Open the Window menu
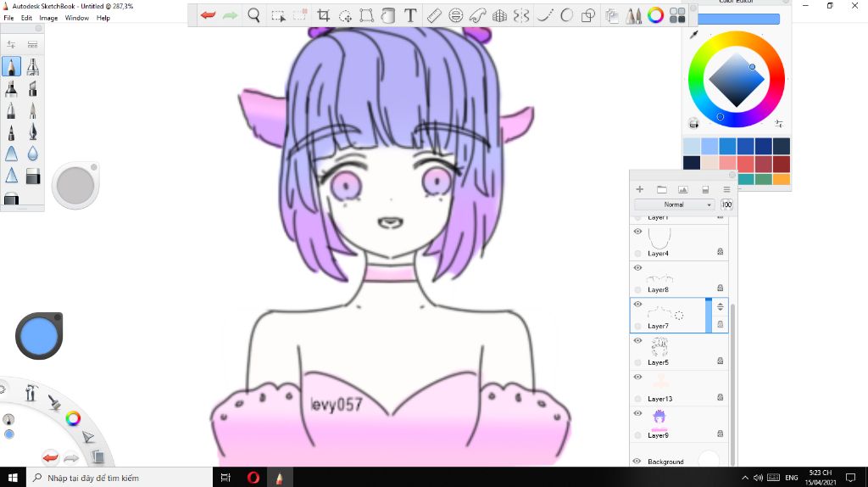This screenshot has width=868, height=487. pos(77,18)
